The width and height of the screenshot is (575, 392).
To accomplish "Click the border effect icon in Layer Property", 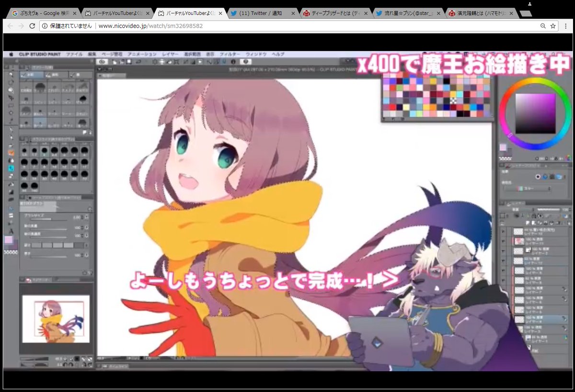I will pyautogui.click(x=538, y=177).
